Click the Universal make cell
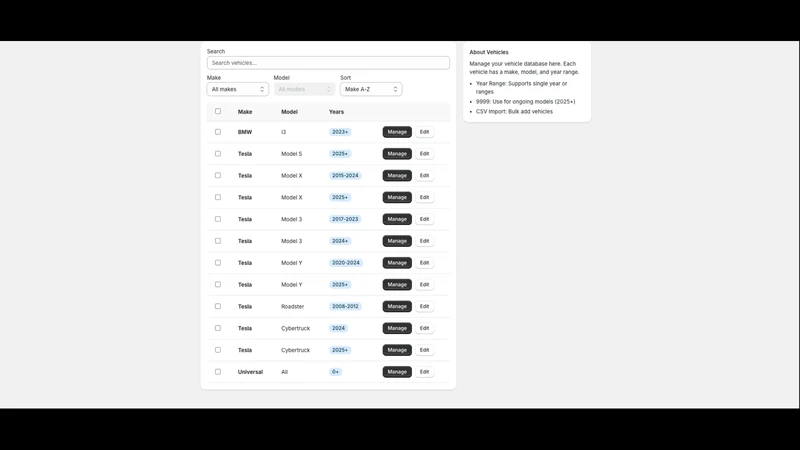 250,372
